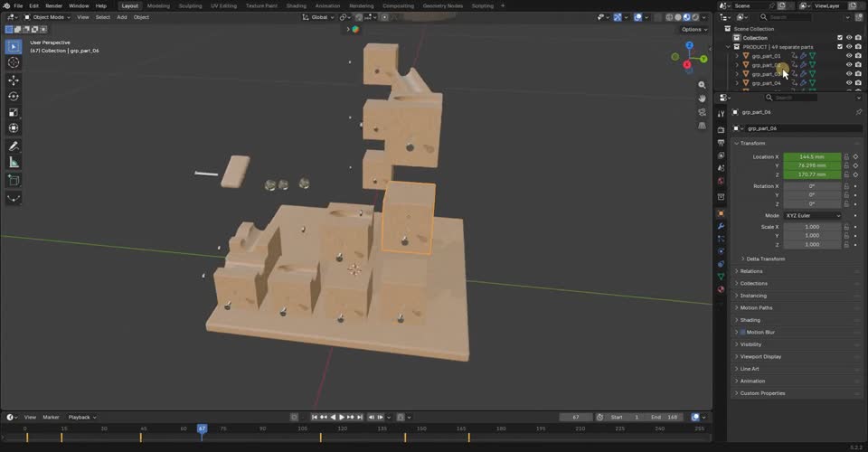Open the viewport Add menu
The image size is (868, 452).
tap(122, 17)
